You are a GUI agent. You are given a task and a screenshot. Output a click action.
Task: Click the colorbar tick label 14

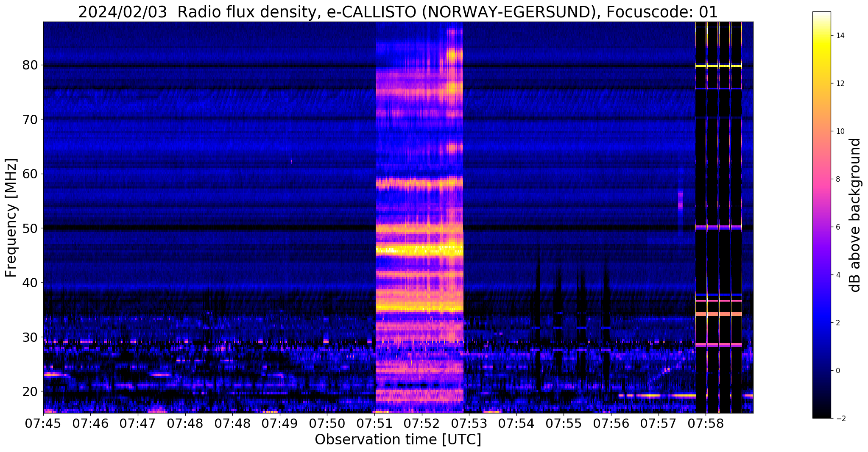(x=840, y=36)
